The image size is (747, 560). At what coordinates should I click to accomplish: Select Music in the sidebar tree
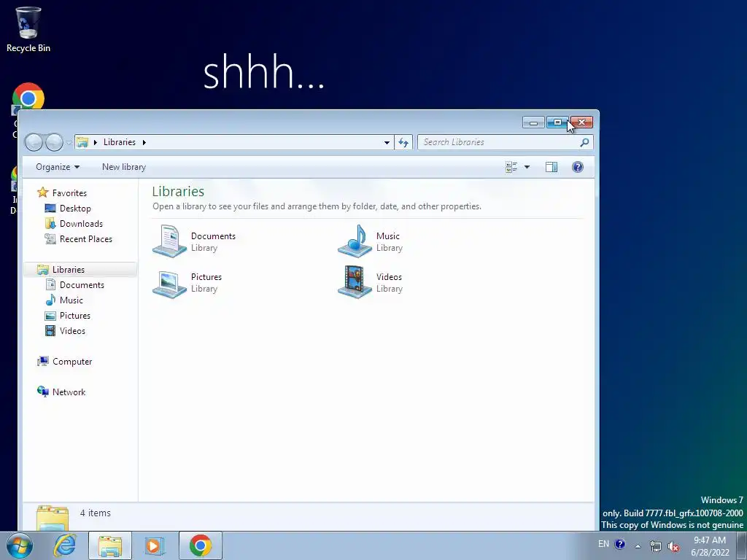click(x=71, y=300)
